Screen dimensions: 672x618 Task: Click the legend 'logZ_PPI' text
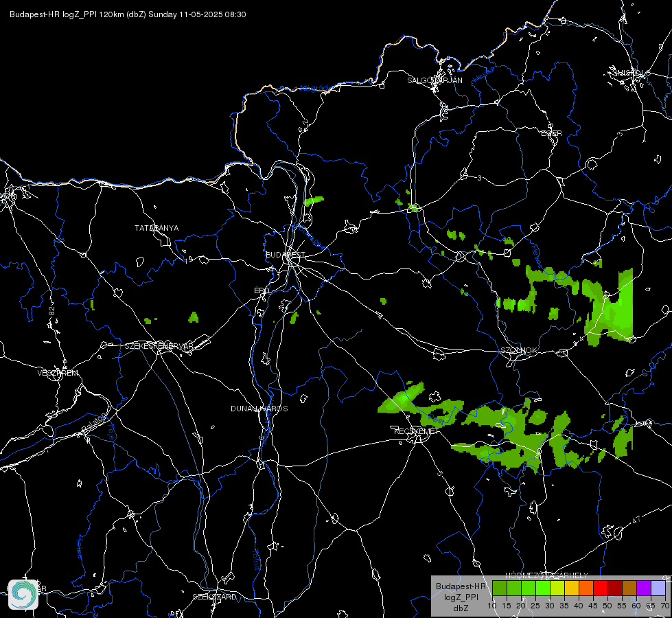(x=461, y=597)
